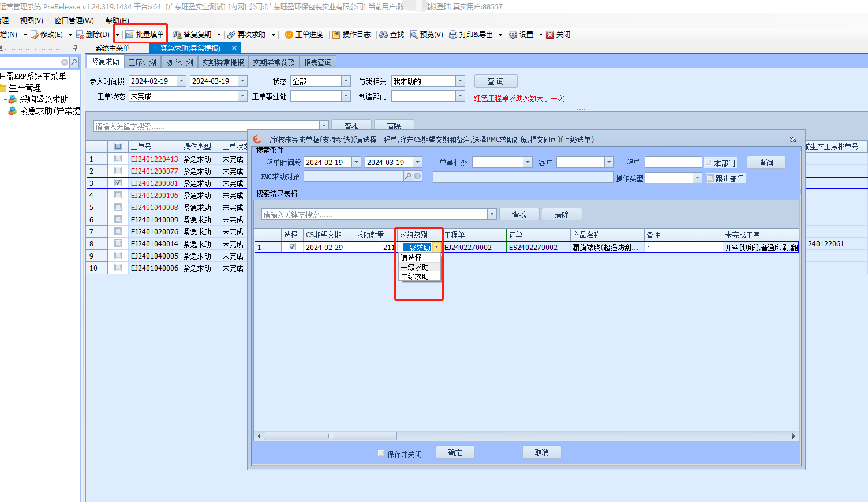Toggle the 求组级别 cell dropdown arrow
This screenshot has height=502, width=868.
[437, 247]
